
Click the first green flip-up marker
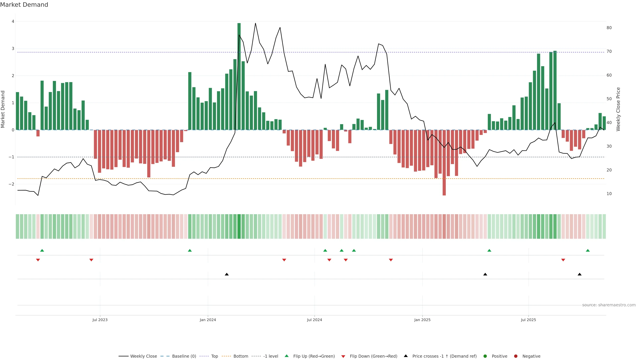point(42,251)
